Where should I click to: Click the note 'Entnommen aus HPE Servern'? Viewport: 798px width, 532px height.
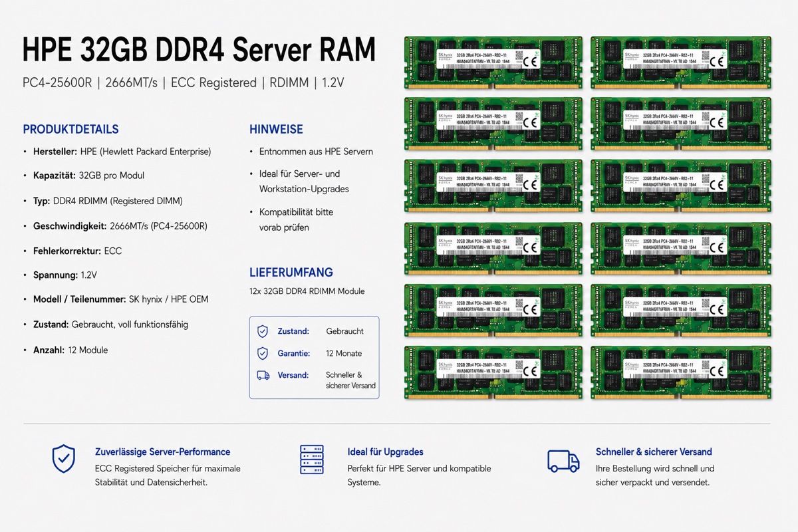(316, 152)
